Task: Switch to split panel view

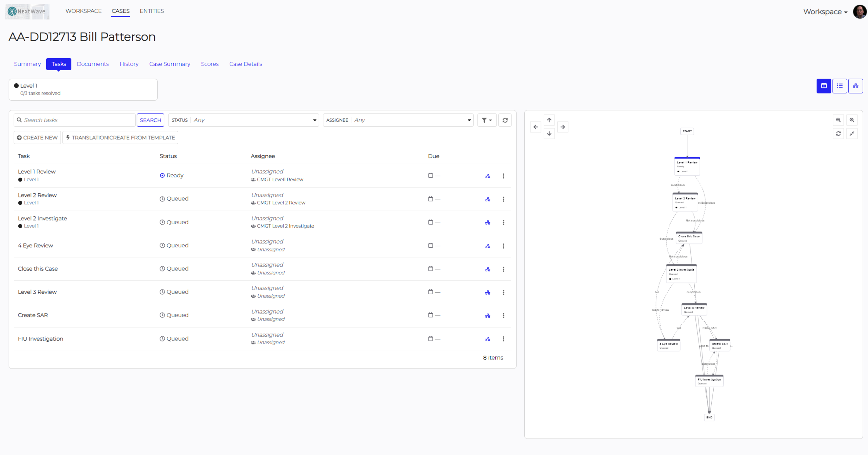Action: click(823, 86)
